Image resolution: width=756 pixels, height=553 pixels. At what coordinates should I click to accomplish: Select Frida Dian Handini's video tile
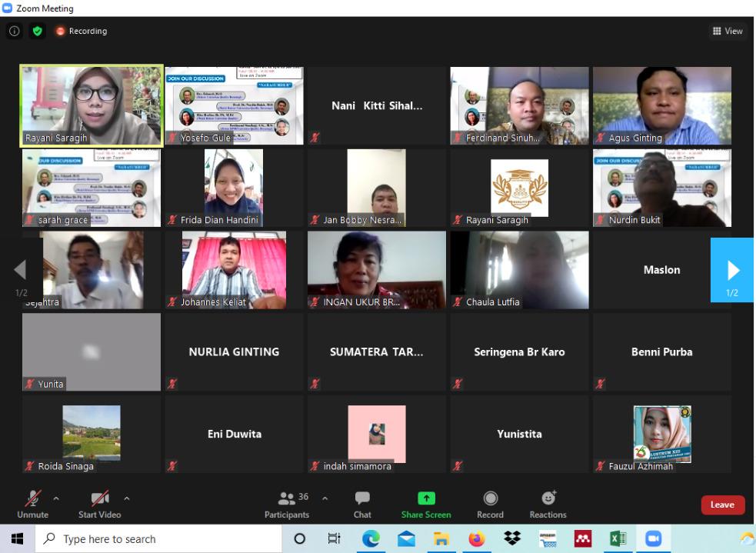(x=234, y=188)
